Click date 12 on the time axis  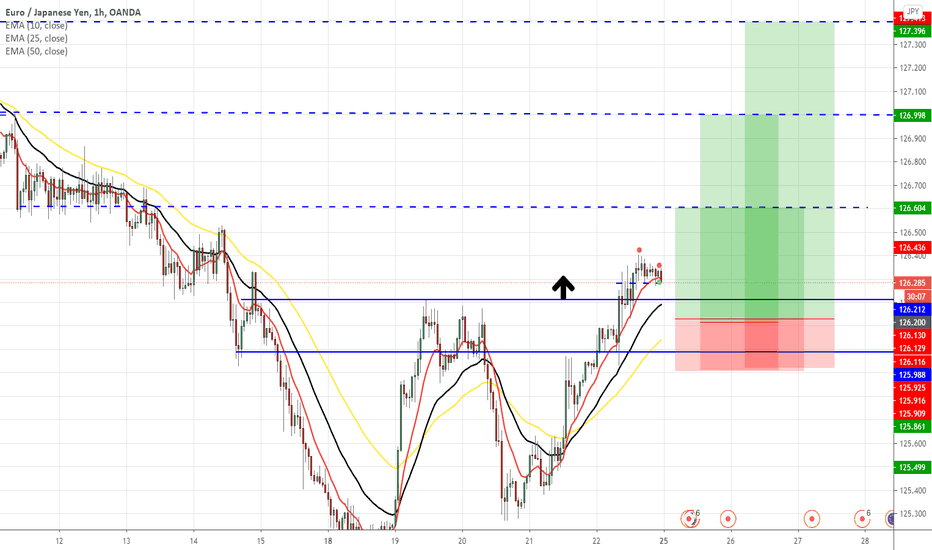59,541
